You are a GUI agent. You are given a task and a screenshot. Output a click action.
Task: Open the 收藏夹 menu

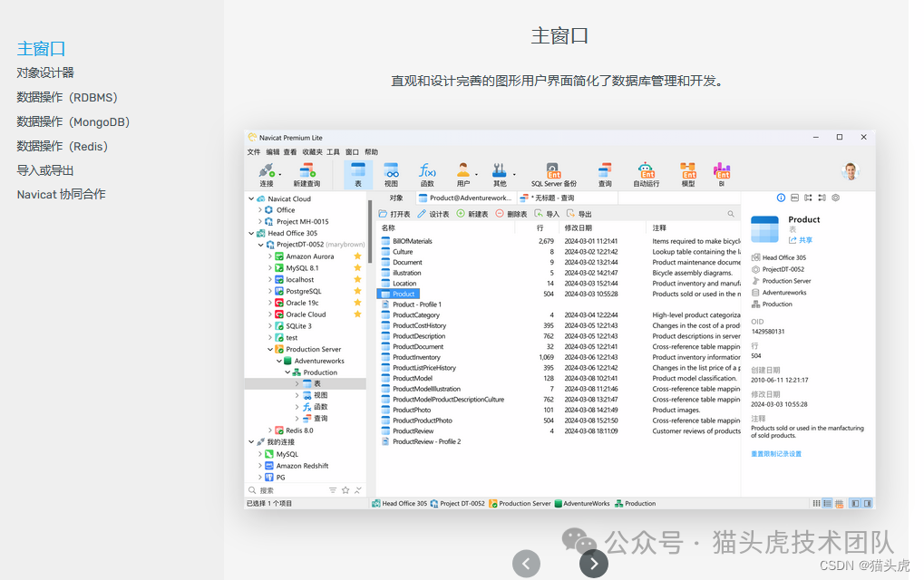[313, 152]
